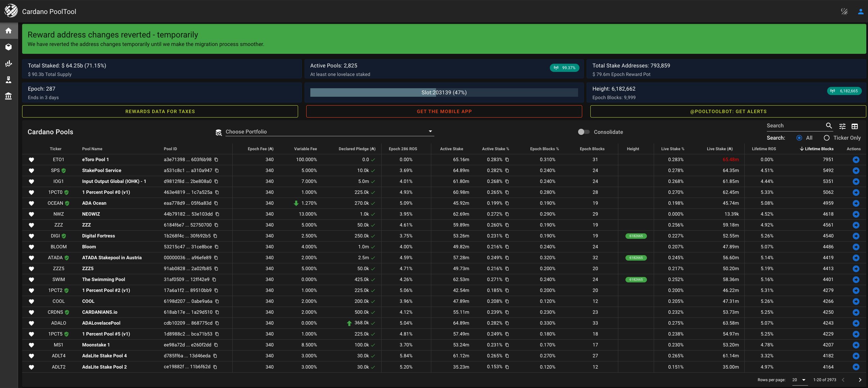Screen dimensions: 868x388
Task: Click the table column layout icon near Search
Action: click(x=855, y=126)
